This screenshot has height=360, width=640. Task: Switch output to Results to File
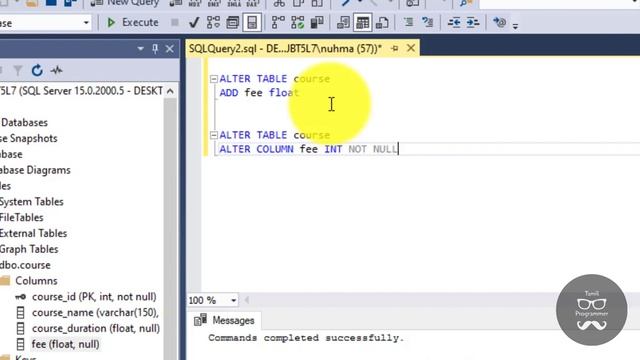point(382,22)
